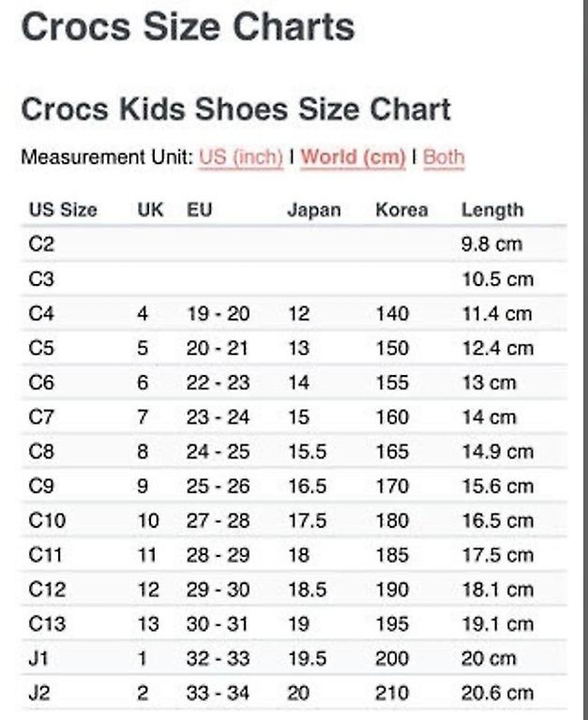Click the Crocs Kids Shoes Size Chart heading
The image size is (588, 720).
tap(236, 110)
